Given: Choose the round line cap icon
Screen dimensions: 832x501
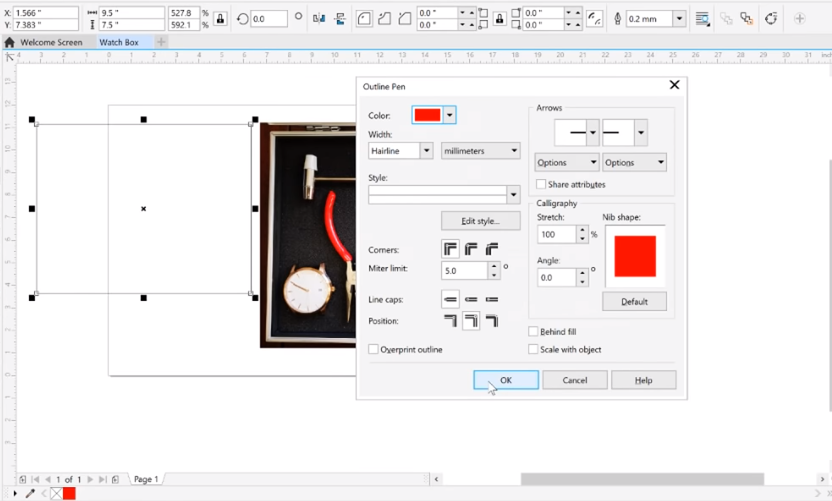Looking at the screenshot, I should pyautogui.click(x=471, y=299).
